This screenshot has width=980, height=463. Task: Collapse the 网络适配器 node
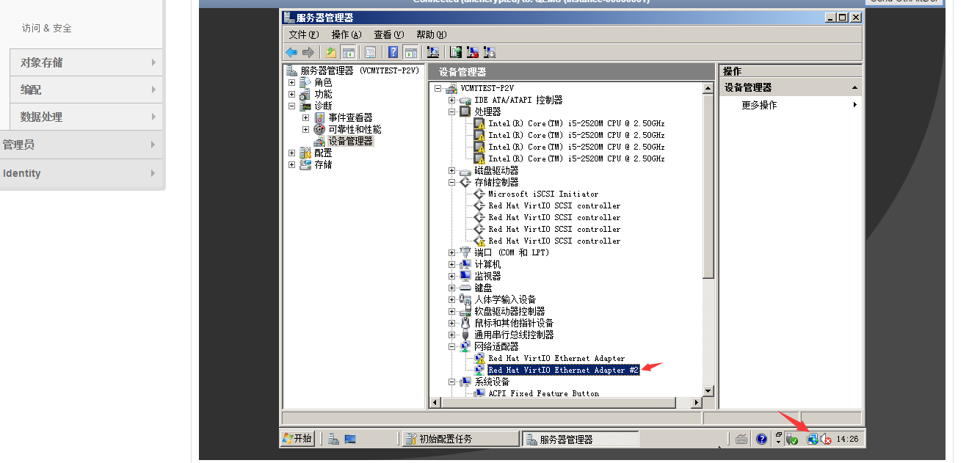452,346
